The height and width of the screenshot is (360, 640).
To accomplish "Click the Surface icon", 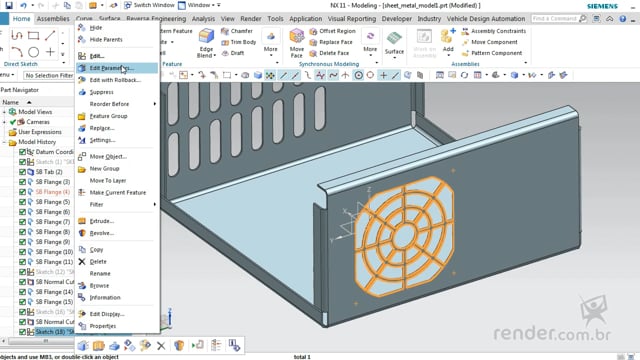I will pos(394,38).
